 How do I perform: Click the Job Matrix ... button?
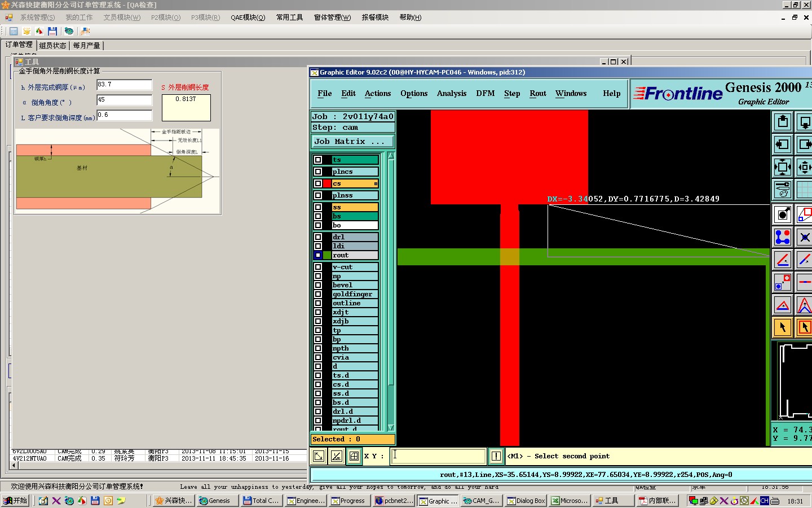coord(352,142)
